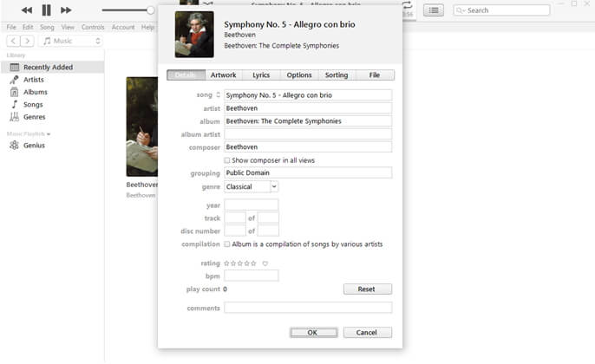Switch to the Details tab
This screenshot has height=364, width=595.
pyautogui.click(x=186, y=75)
